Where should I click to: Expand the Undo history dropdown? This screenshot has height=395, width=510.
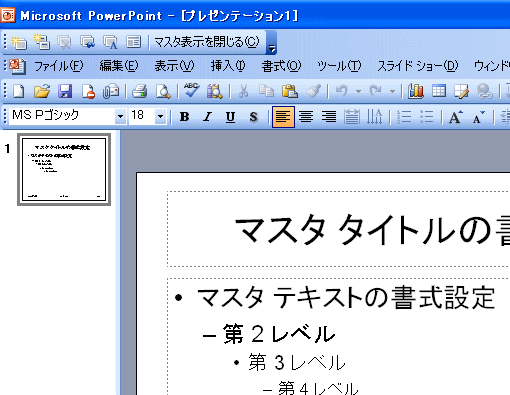coord(358,91)
